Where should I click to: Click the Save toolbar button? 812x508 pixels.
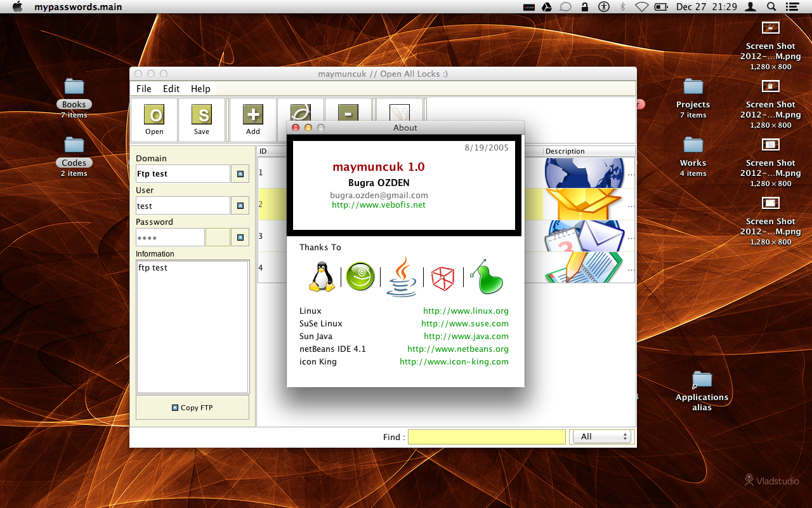202,120
